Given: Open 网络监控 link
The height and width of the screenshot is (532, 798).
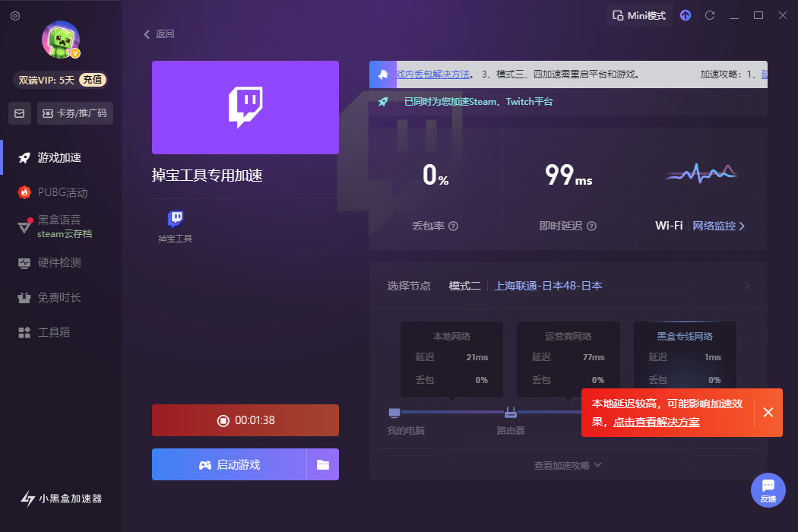Looking at the screenshot, I should tap(718, 226).
